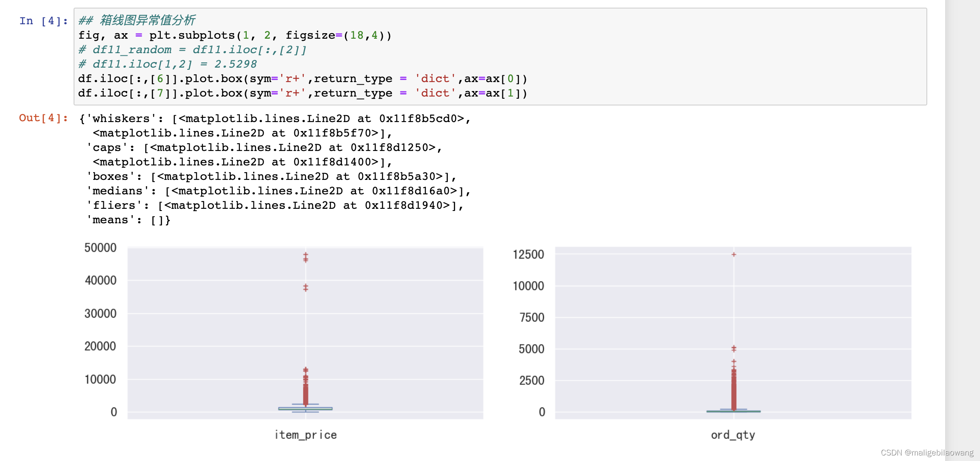Click the Line2D address 0x11f8d1940 text
This screenshot has width=980, height=461.
(404, 205)
